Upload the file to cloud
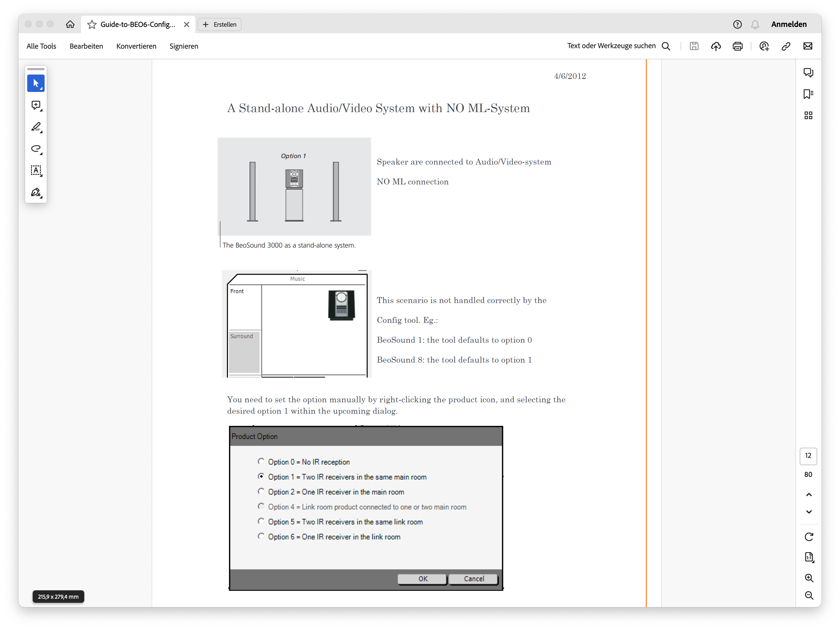Viewport: 840px width, 630px height. [716, 46]
